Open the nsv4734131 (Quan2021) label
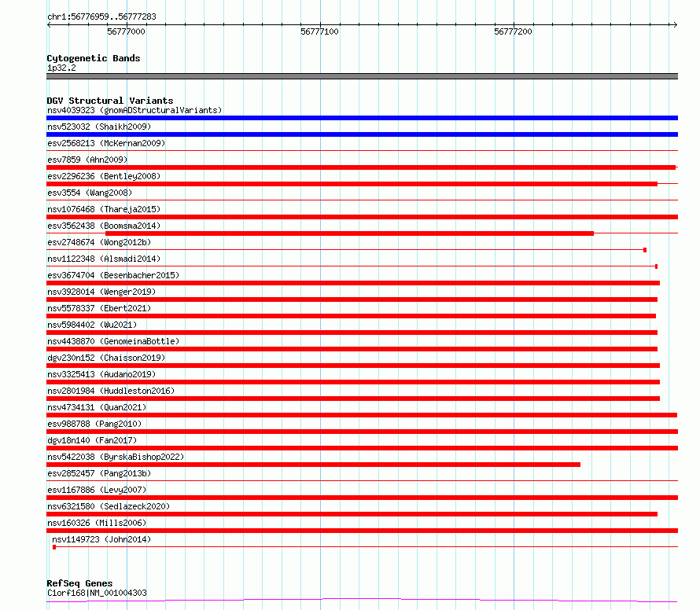 pos(97,407)
